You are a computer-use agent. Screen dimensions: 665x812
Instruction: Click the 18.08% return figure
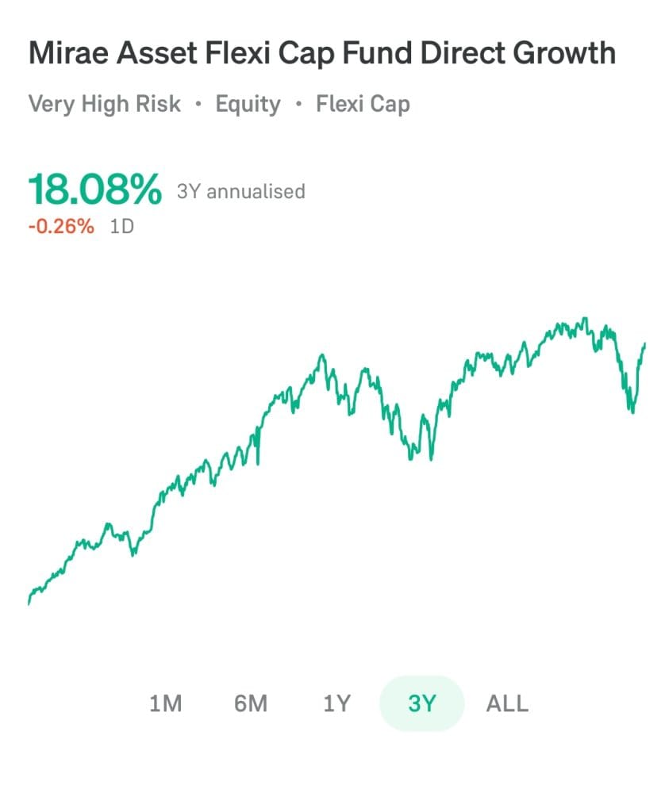(x=94, y=190)
